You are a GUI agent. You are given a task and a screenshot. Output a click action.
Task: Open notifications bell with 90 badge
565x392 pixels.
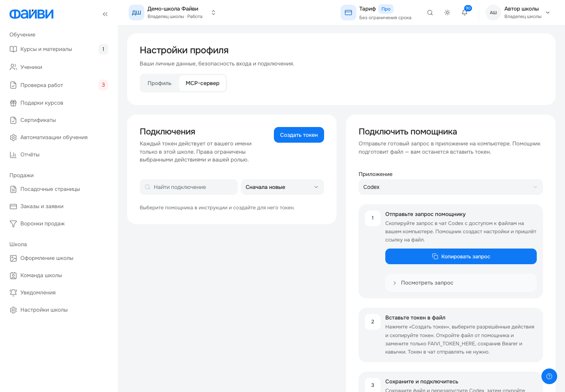[x=465, y=13]
